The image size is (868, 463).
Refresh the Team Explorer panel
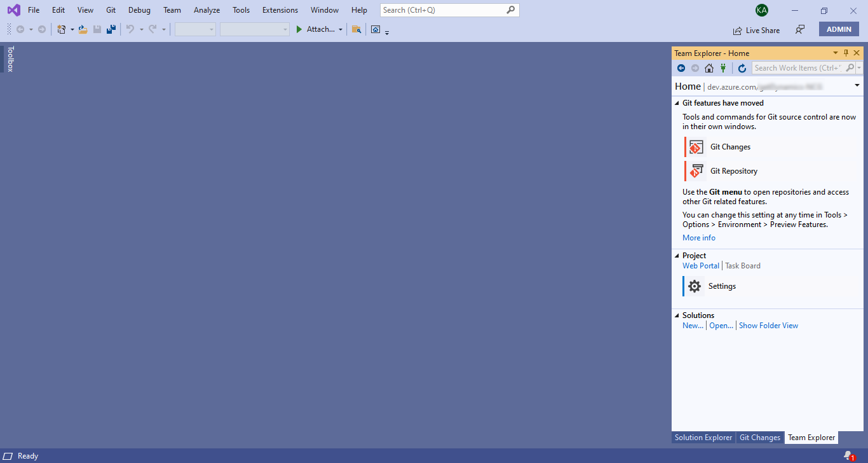[742, 68]
